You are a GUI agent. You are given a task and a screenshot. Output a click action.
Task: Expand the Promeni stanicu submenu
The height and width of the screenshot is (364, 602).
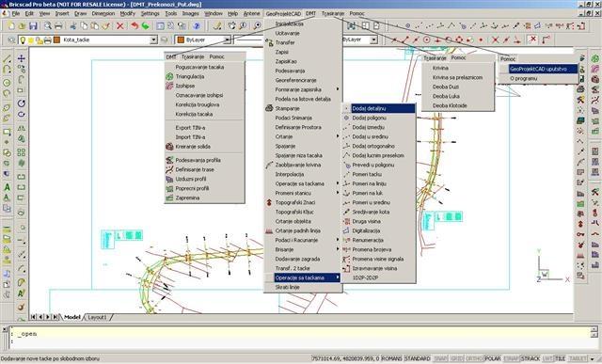pyautogui.click(x=303, y=193)
